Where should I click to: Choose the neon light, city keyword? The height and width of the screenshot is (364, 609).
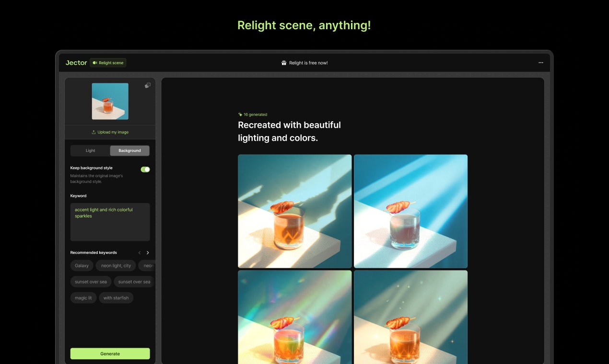[116, 265]
